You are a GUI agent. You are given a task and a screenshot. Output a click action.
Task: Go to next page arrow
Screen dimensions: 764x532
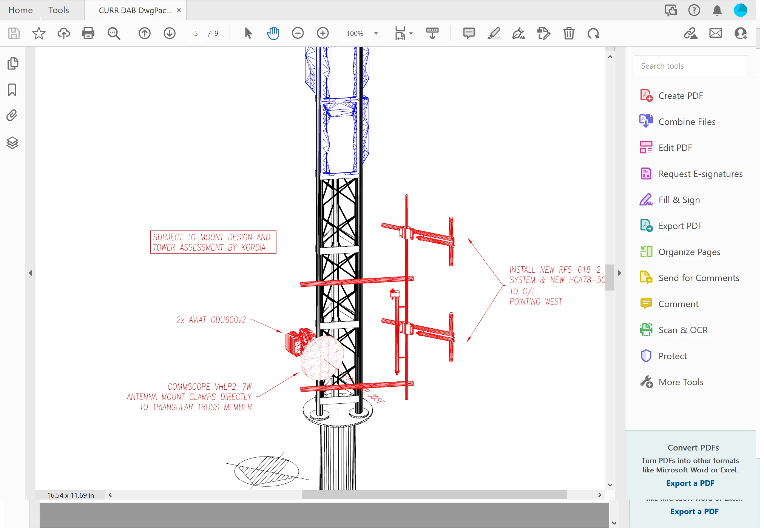(x=170, y=33)
